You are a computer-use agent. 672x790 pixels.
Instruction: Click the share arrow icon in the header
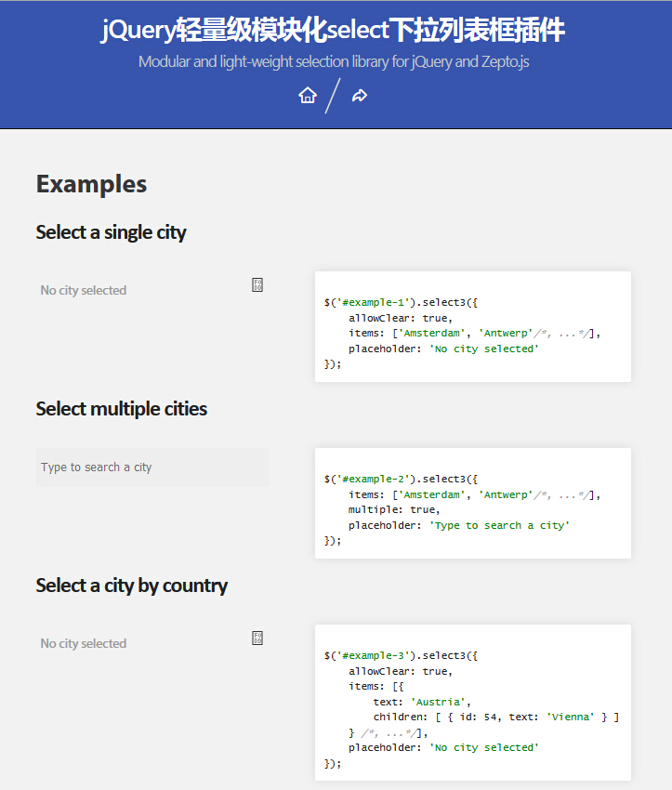(x=359, y=95)
